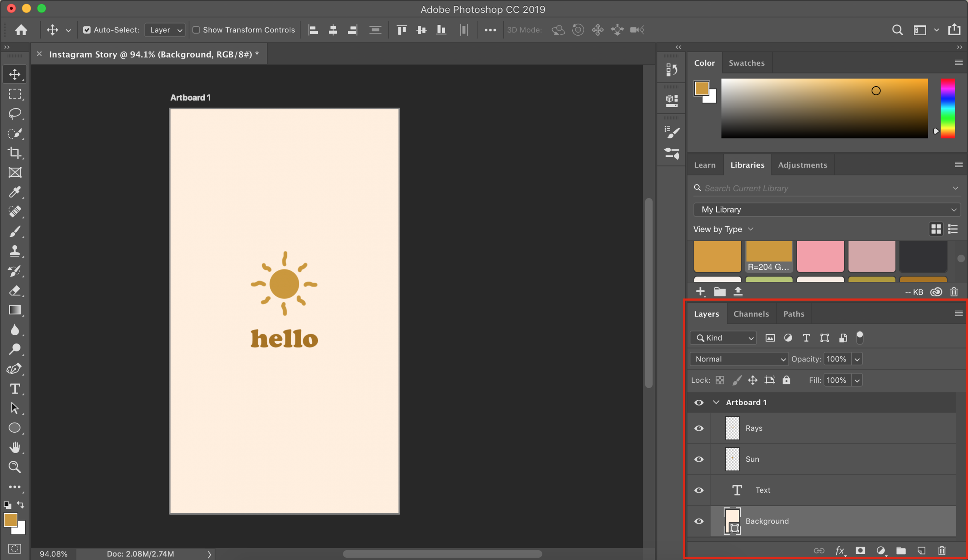Viewport: 968px width, 560px height.
Task: Select the Clone Stamp tool
Action: click(x=15, y=251)
